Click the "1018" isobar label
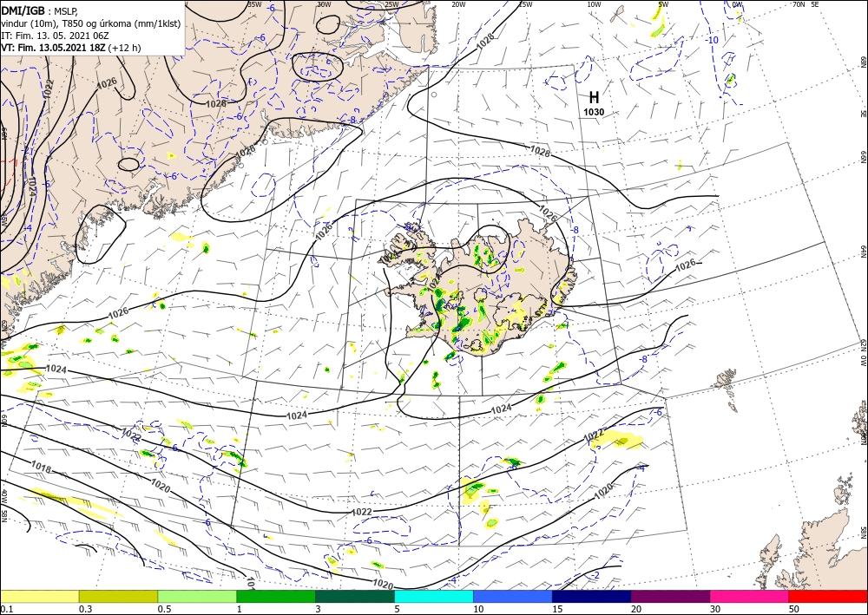Image resolution: width=868 pixels, height=615 pixels. point(41,468)
